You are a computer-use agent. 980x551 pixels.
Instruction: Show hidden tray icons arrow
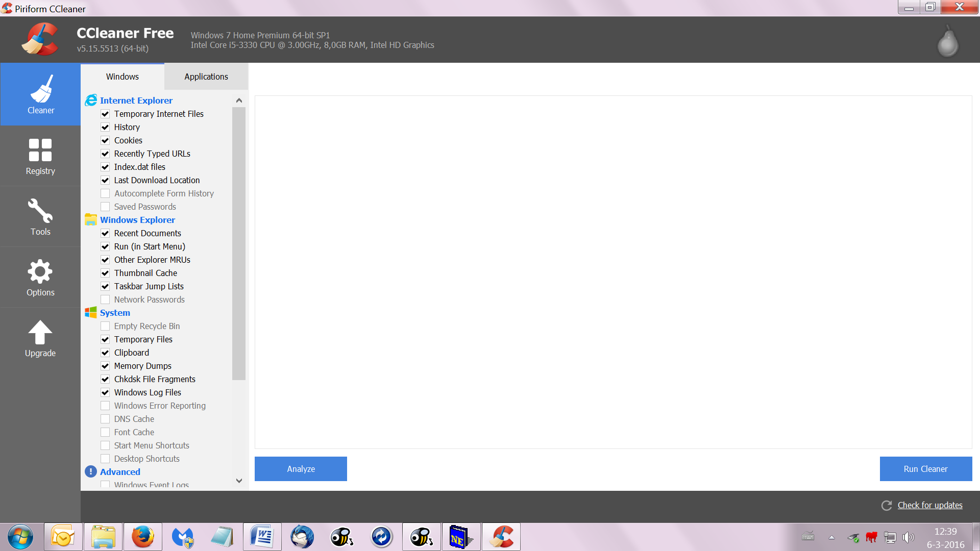coord(831,537)
